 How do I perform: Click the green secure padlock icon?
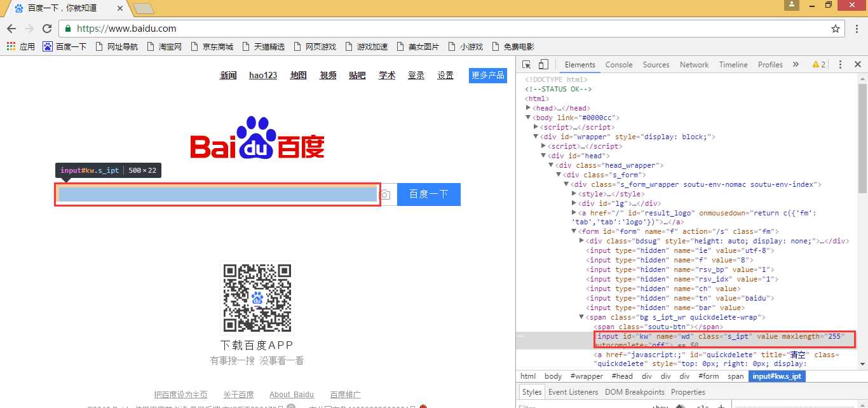pos(68,29)
